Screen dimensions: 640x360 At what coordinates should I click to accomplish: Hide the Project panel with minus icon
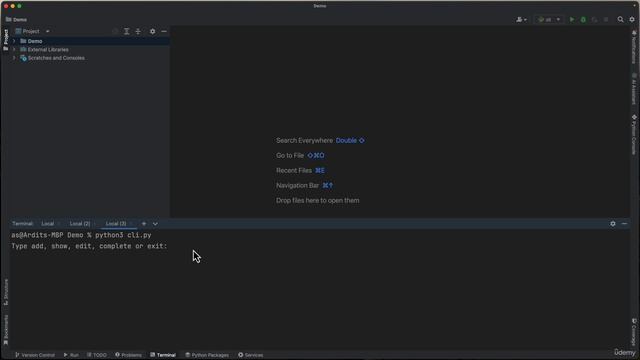click(164, 31)
